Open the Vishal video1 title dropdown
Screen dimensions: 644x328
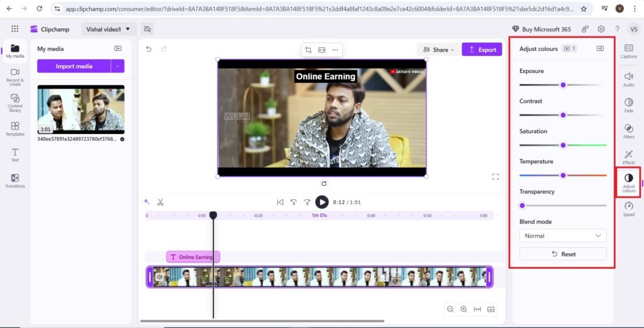(x=109, y=29)
